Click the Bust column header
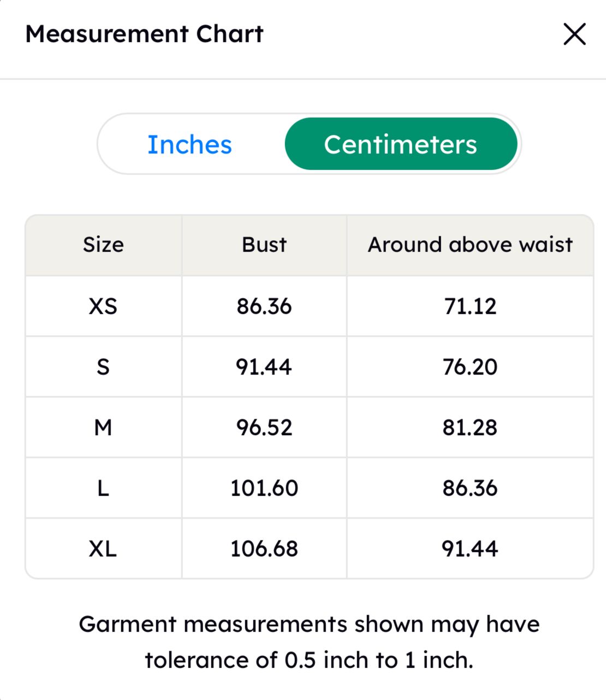 click(x=264, y=245)
